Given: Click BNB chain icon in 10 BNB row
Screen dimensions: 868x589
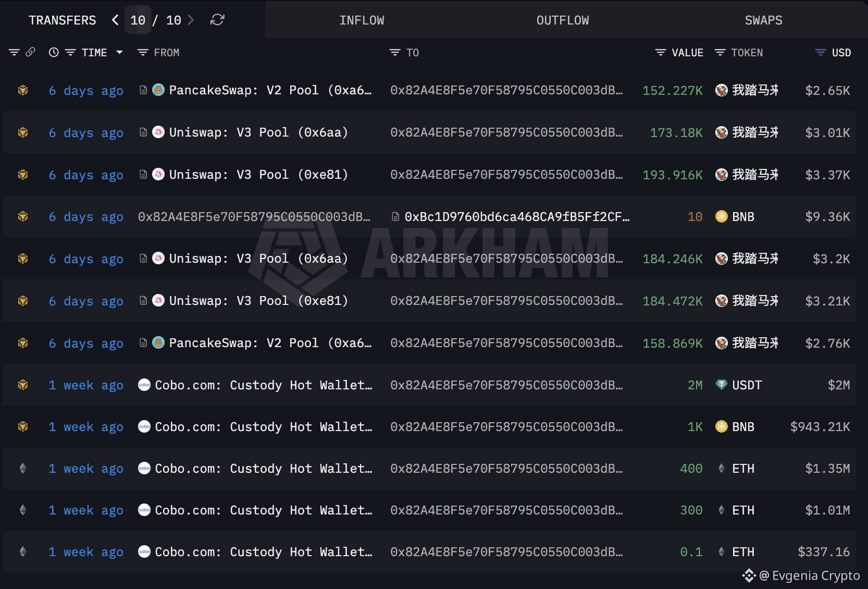Looking at the screenshot, I should [23, 216].
